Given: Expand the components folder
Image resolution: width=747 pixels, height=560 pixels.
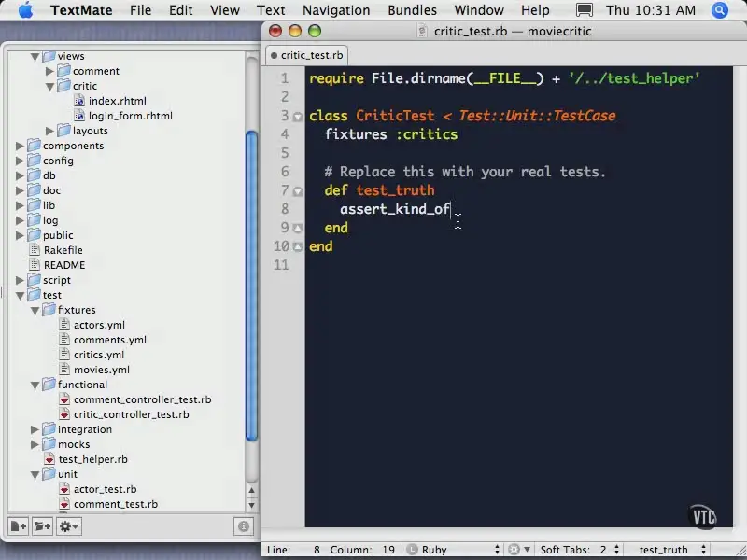Looking at the screenshot, I should 20,146.
